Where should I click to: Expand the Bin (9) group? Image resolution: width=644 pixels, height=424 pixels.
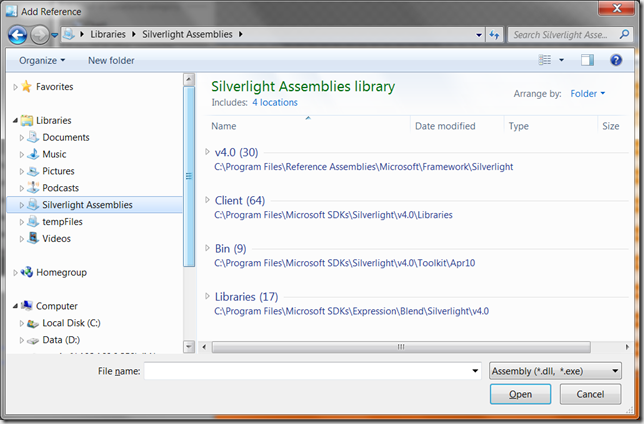pyautogui.click(x=207, y=248)
